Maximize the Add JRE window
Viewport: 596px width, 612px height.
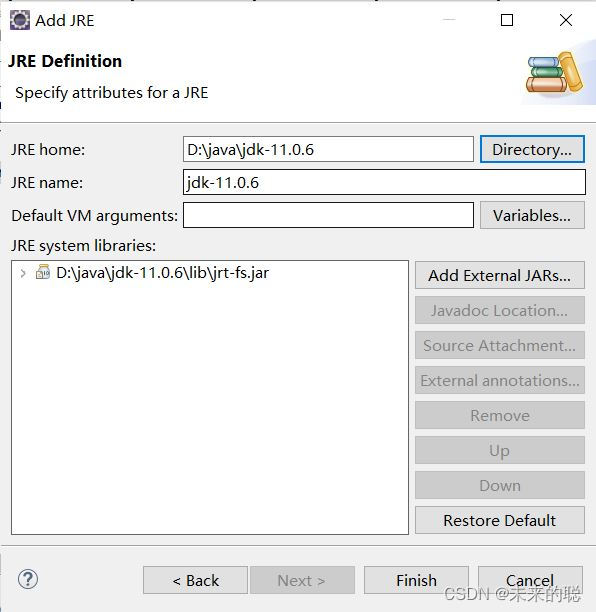pos(507,20)
